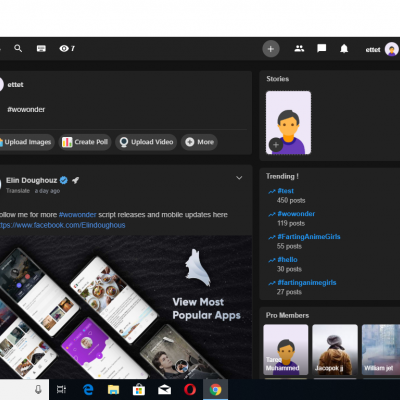Open the notifications bell icon
The width and height of the screenshot is (400, 400).
[x=344, y=49]
